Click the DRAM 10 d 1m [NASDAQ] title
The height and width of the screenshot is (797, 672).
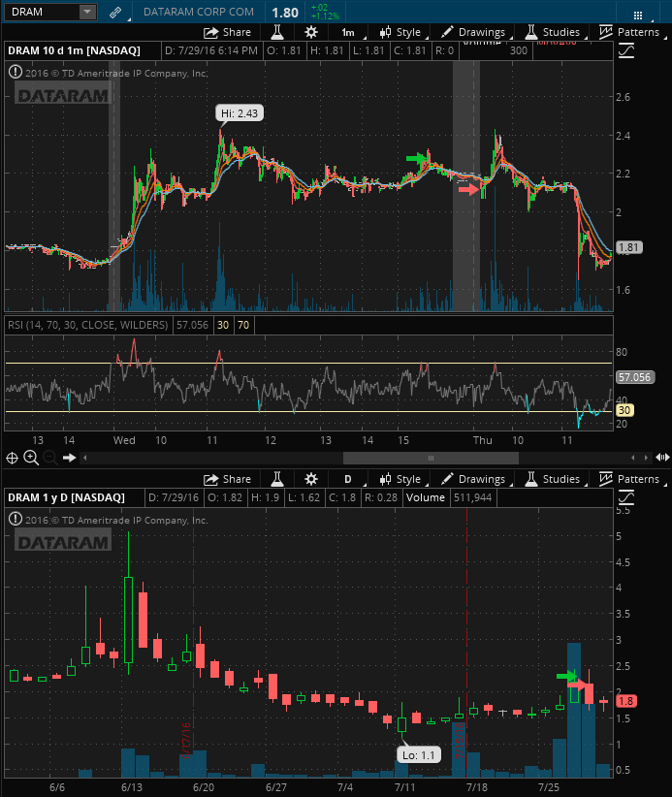click(74, 50)
